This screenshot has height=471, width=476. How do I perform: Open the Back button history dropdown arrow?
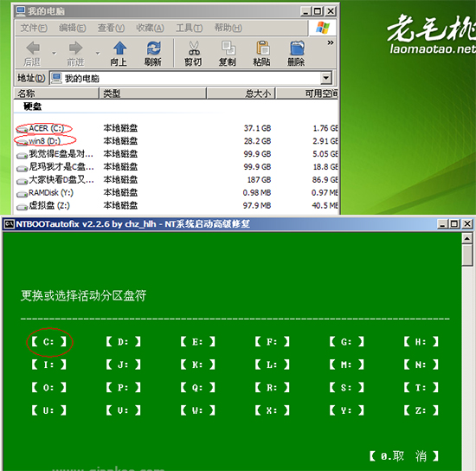[x=54, y=54]
